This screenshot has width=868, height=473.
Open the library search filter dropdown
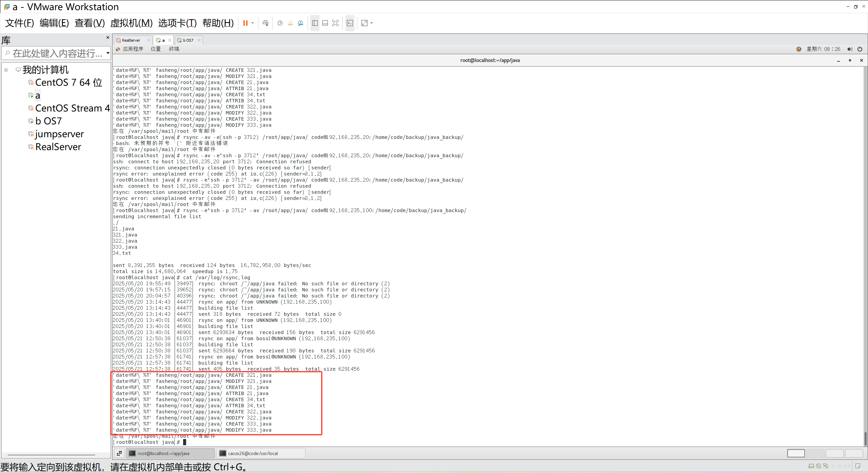point(108,53)
